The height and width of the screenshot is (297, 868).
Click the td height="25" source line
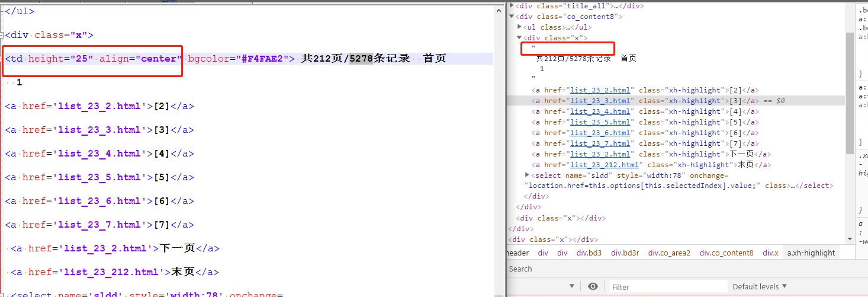(249, 59)
